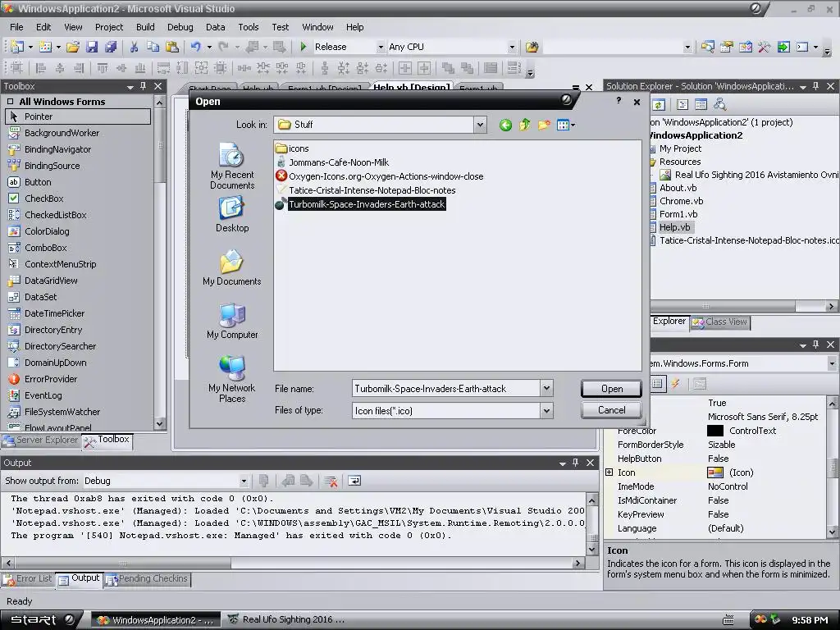The image size is (840, 630).
Task: Click Refresh icon in Solution Explorer toolbar
Action: pos(659,104)
